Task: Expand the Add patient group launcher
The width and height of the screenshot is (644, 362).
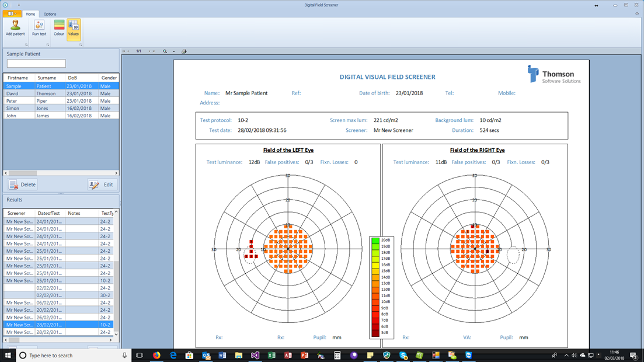Action: tap(26, 44)
